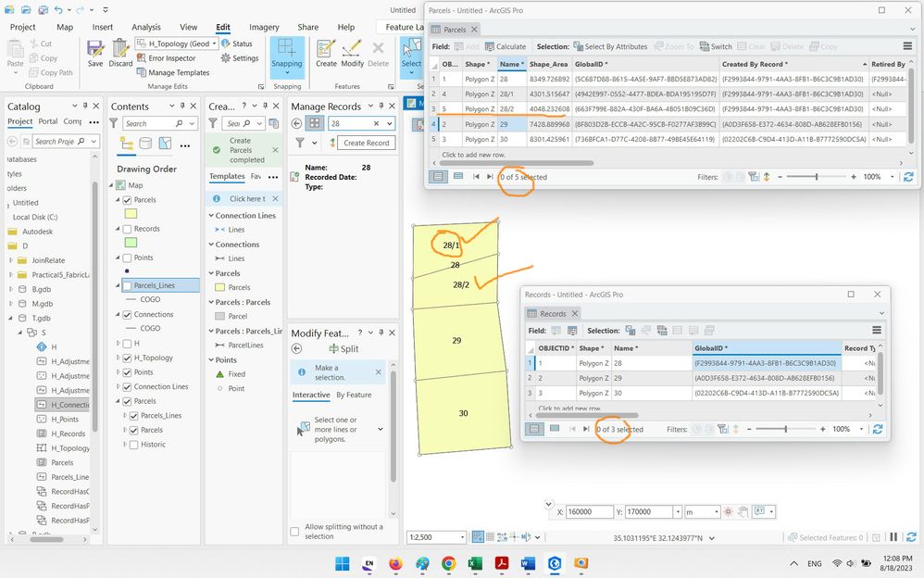The height and width of the screenshot is (578, 924).
Task: Toggle visibility of Parcels_Lines layer
Action: (x=127, y=285)
